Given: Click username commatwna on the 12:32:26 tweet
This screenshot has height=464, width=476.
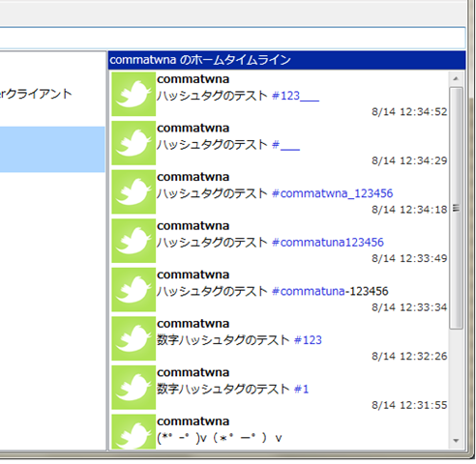Looking at the screenshot, I should tap(193, 324).
